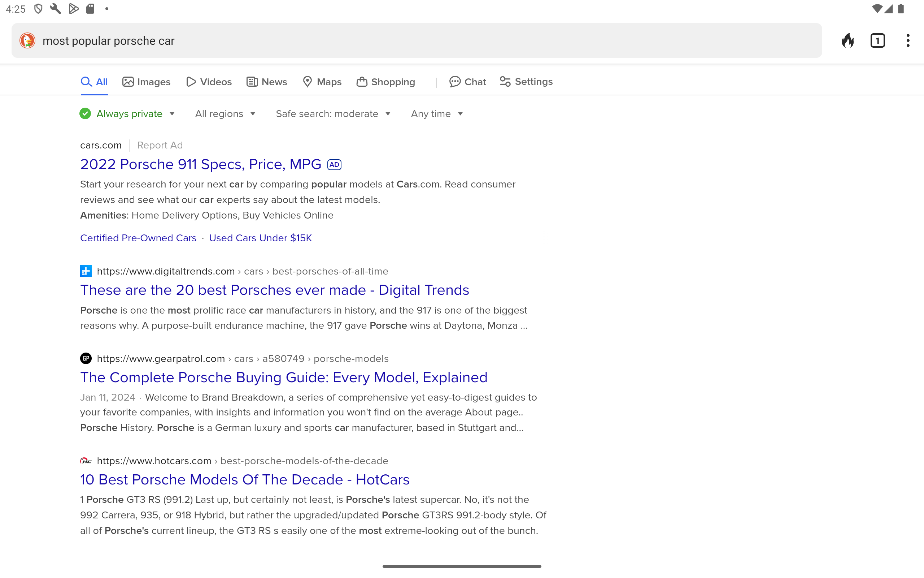Tap the bottom navigation gesture handle
This screenshot has height=578, width=924.
[462, 566]
